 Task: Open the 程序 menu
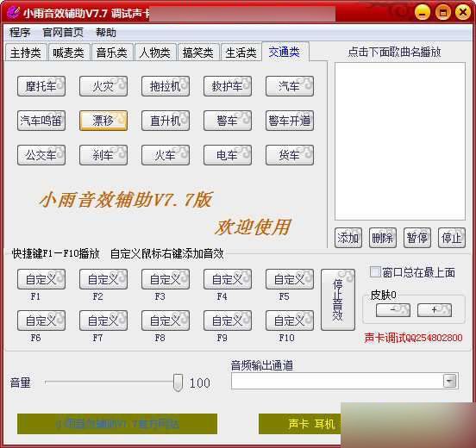[x=20, y=32]
